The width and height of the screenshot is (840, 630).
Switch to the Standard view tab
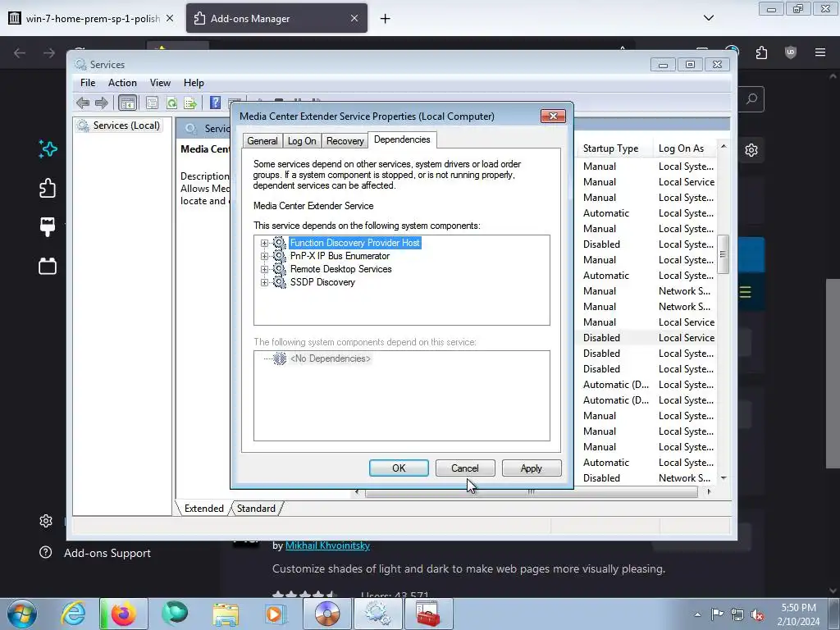tap(256, 509)
